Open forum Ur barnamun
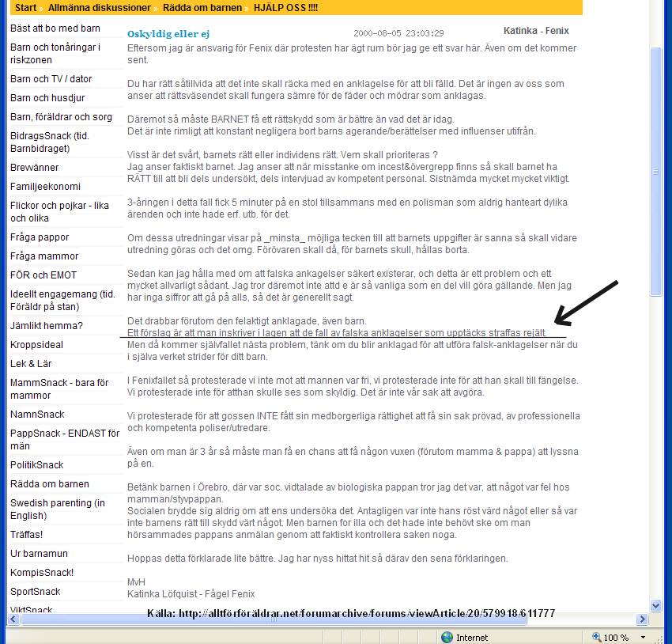Image resolution: width=672 pixels, height=644 pixels. pos(39,554)
